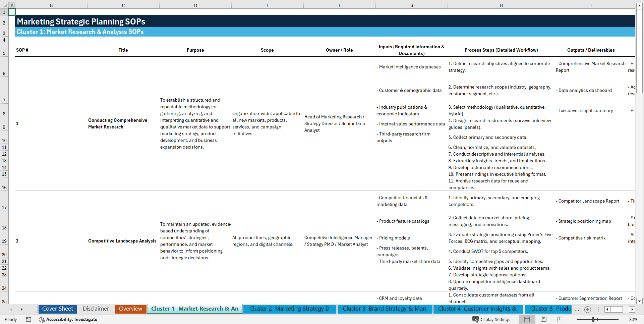This screenshot has height=324, width=644.
Task: Switch to Normal view in the status bar
Action: pos(527,319)
